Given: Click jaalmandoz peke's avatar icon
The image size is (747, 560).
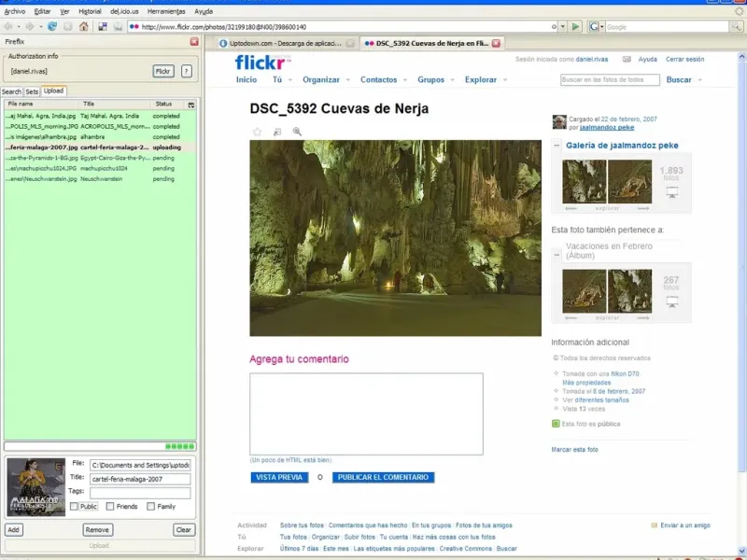Looking at the screenshot, I should click(559, 122).
